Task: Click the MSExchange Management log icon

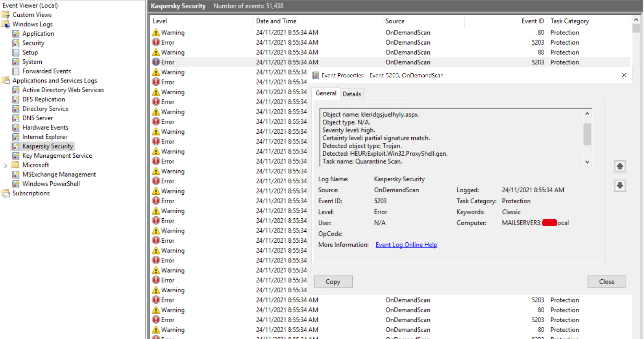Action: click(16, 175)
